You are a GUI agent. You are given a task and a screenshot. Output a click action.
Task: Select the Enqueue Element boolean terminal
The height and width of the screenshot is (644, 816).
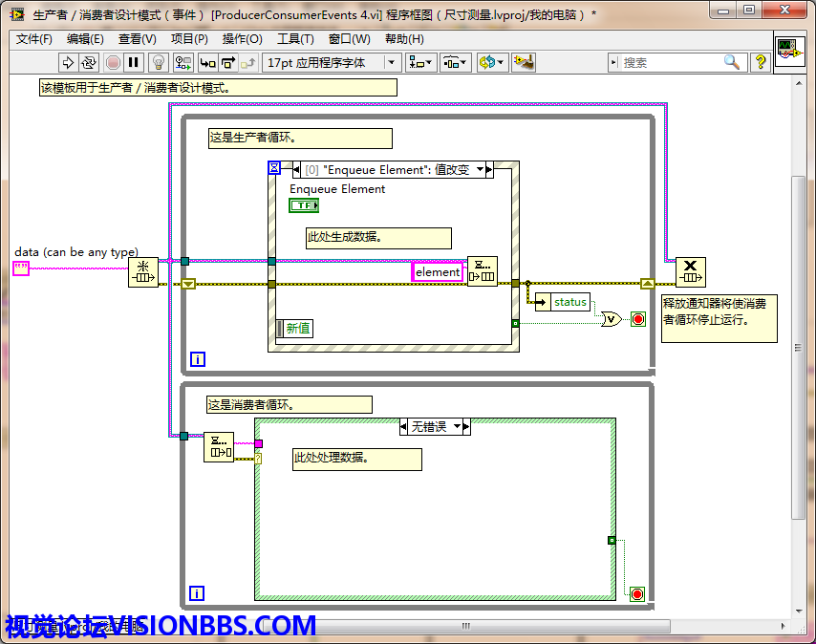click(304, 205)
